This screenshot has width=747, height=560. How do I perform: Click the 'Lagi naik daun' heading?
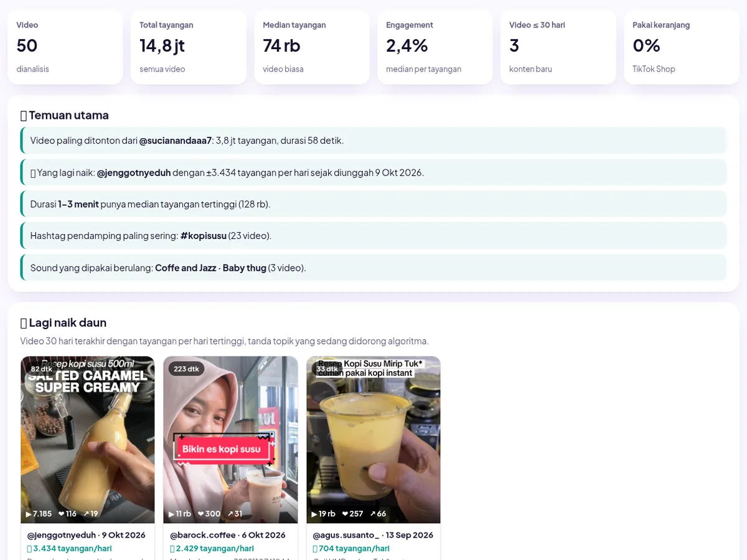67,323
